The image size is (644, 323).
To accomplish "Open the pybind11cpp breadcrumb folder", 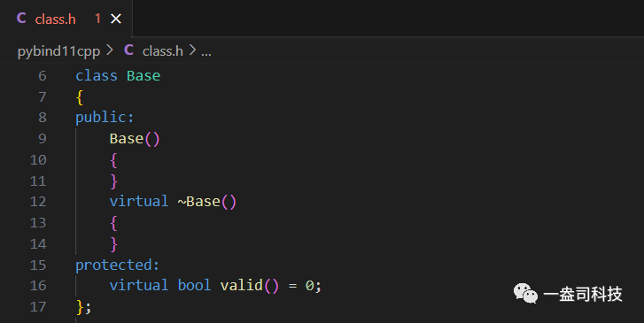I will [x=58, y=51].
